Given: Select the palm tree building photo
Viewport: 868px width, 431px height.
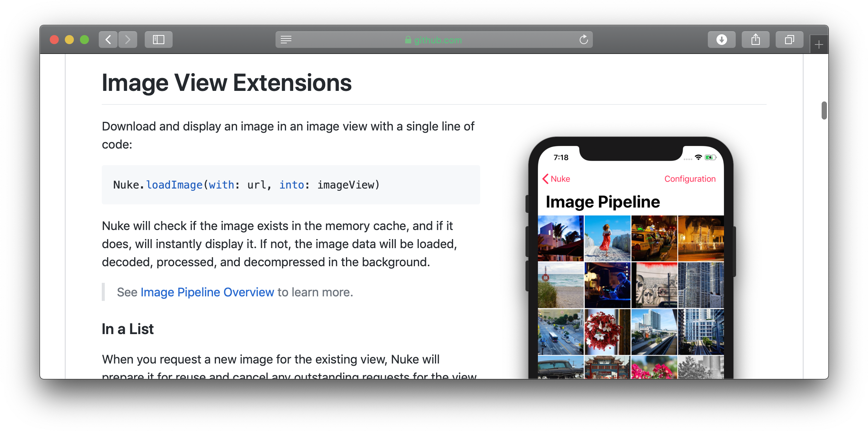Looking at the screenshot, I should [x=560, y=238].
